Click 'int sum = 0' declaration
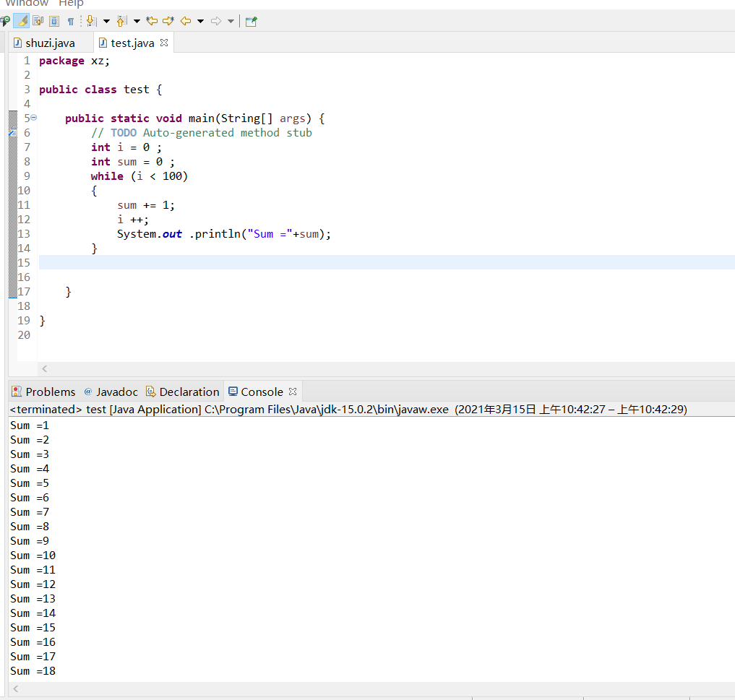This screenshot has width=735, height=700. pyautogui.click(x=126, y=162)
